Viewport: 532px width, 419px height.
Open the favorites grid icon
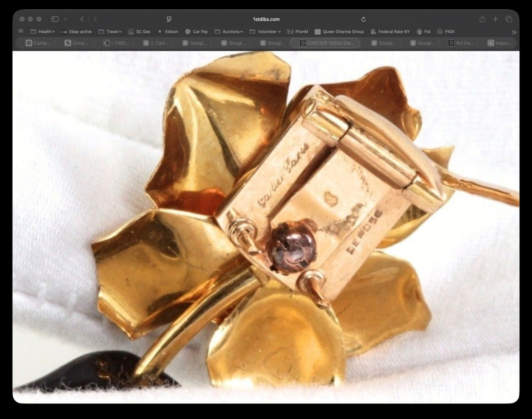(x=21, y=32)
